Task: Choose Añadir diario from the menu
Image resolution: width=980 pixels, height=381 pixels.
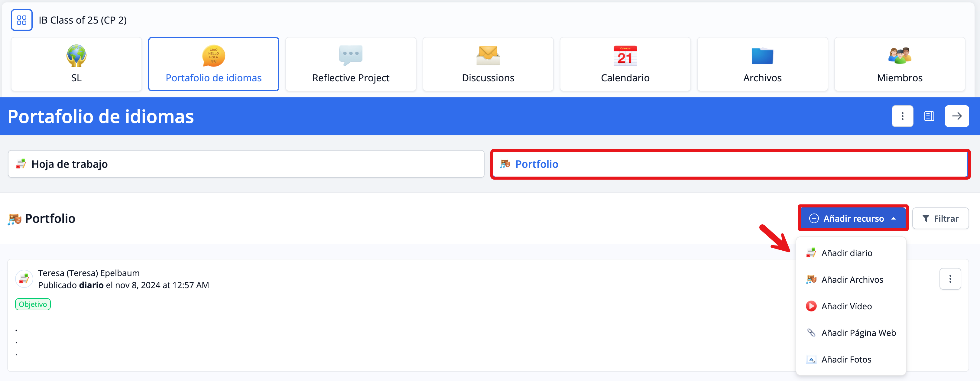Action: 846,253
